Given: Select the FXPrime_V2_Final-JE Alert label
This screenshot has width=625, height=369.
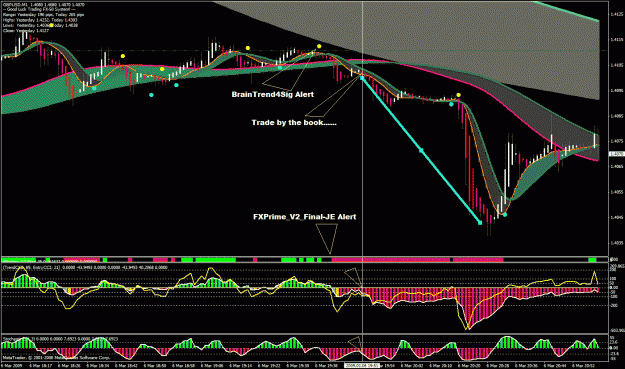Looking at the screenshot, I should pos(305,217).
